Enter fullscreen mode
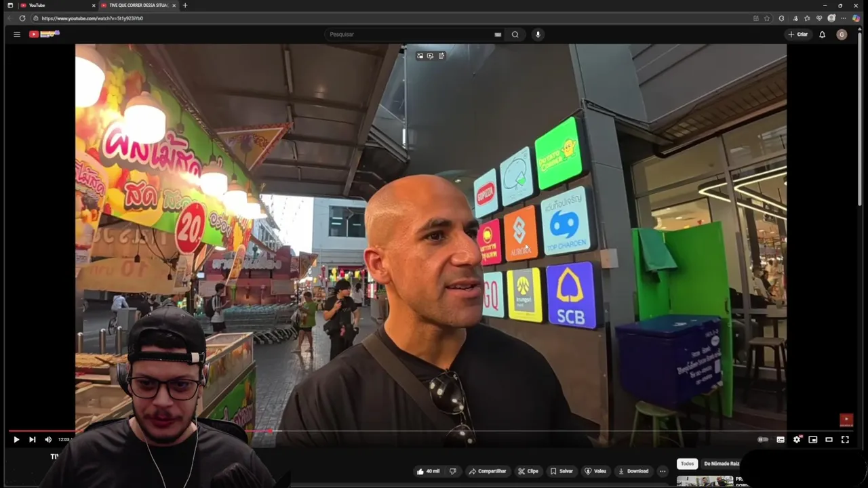The width and height of the screenshot is (868, 488). (845, 439)
